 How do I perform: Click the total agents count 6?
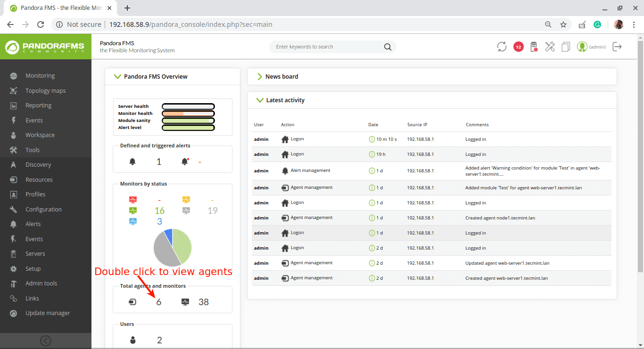click(x=159, y=302)
